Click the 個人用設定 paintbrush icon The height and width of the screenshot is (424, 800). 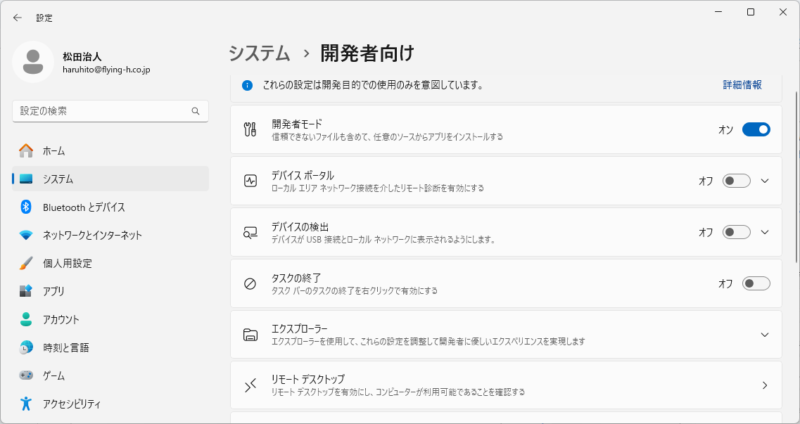point(26,263)
